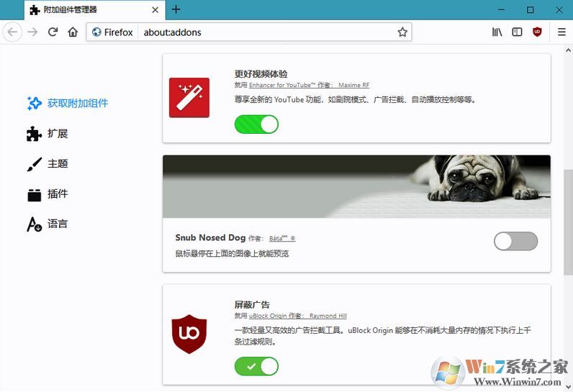Open the Library bookshelf icon
Image resolution: width=573 pixels, height=392 pixels.
[497, 32]
